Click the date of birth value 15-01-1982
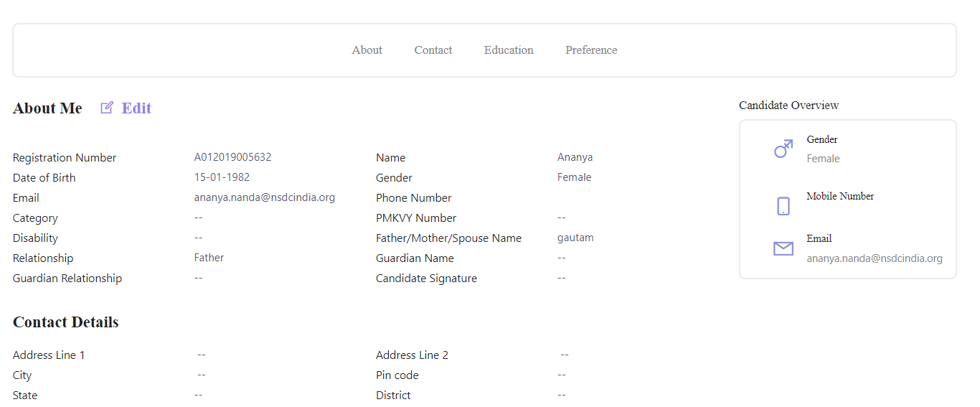 [x=222, y=177]
